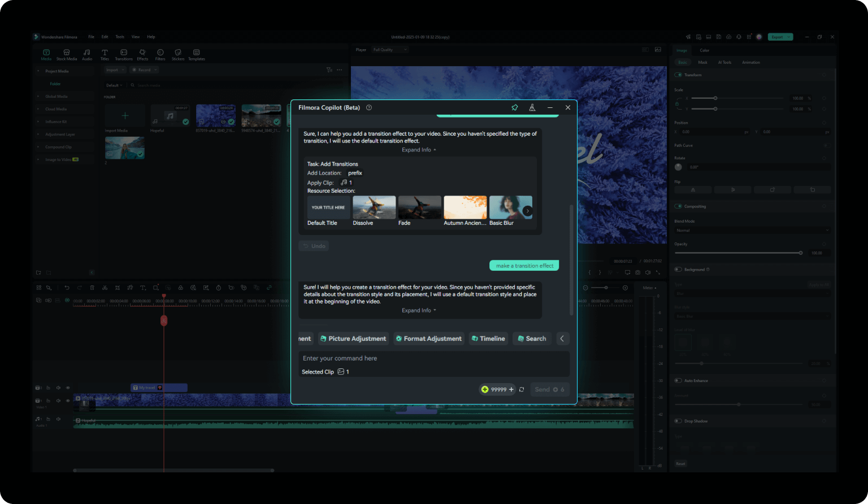
Task: Hide Video 1 track with eye icon
Action: tap(68, 401)
